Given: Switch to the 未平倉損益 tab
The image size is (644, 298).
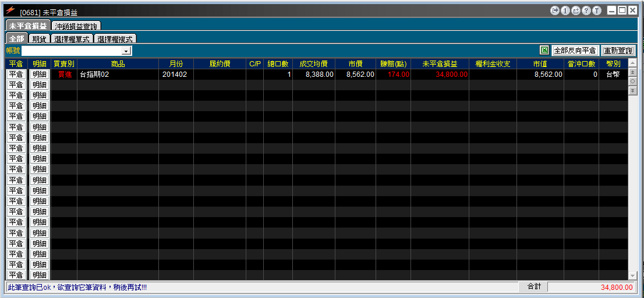Looking at the screenshot, I should coord(28,26).
